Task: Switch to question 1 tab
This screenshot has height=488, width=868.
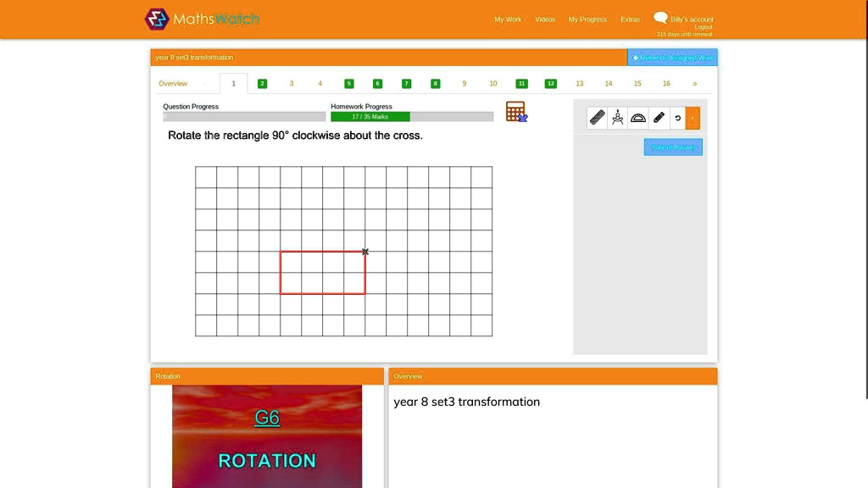Action: coord(233,83)
